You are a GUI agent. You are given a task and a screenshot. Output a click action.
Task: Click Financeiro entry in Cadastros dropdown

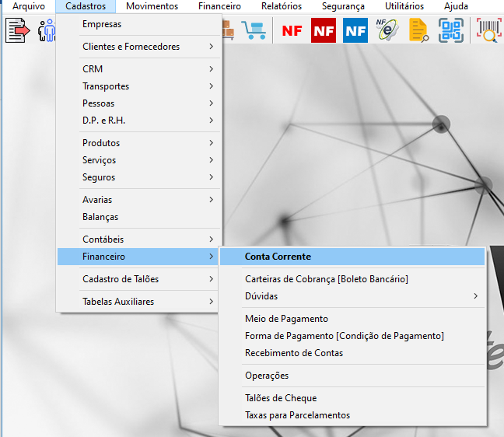point(139,257)
